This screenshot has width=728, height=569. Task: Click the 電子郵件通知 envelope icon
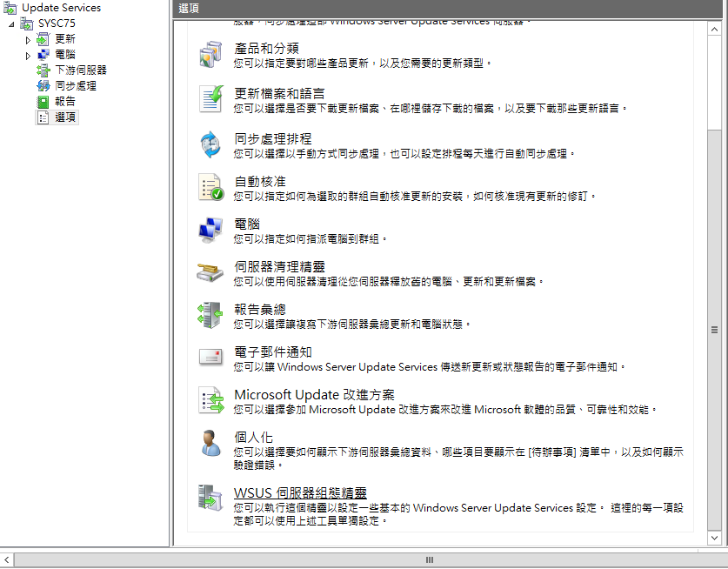210,358
